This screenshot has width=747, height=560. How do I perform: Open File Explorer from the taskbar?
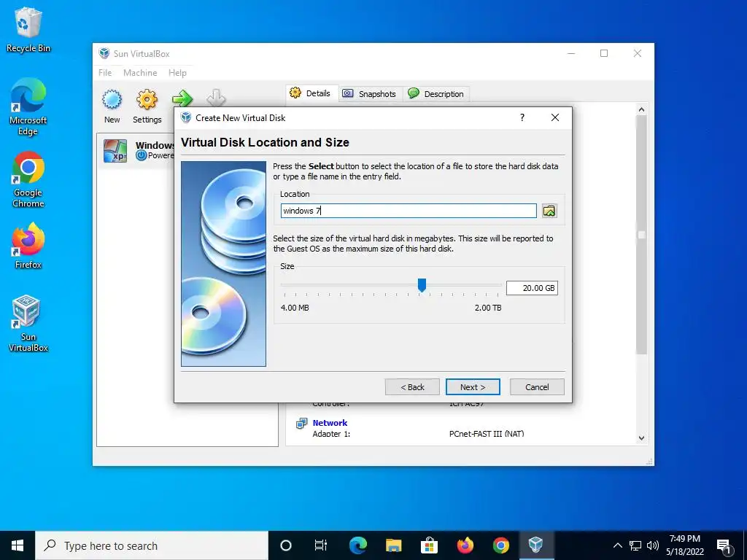click(393, 545)
